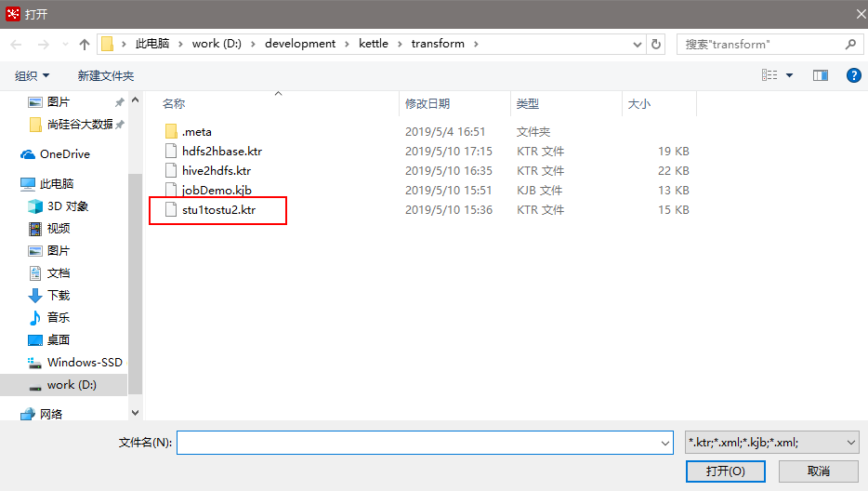Select stu1tostu2.ktr file icon
Screen dimensions: 868x491
171,209
